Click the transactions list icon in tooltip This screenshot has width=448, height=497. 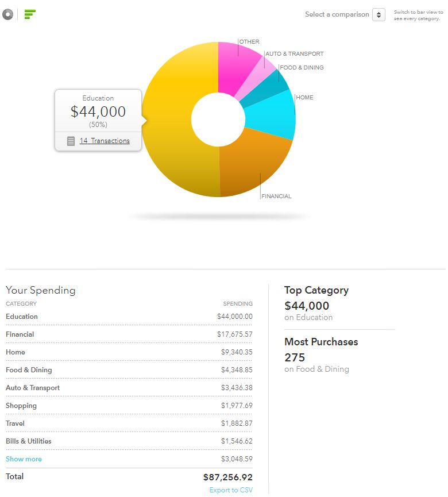pyautogui.click(x=71, y=141)
